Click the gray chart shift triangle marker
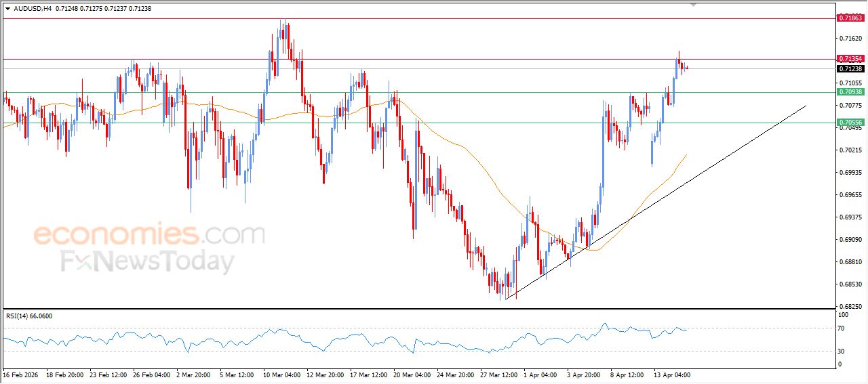This screenshot has height=384, width=868. pyautogui.click(x=693, y=4)
